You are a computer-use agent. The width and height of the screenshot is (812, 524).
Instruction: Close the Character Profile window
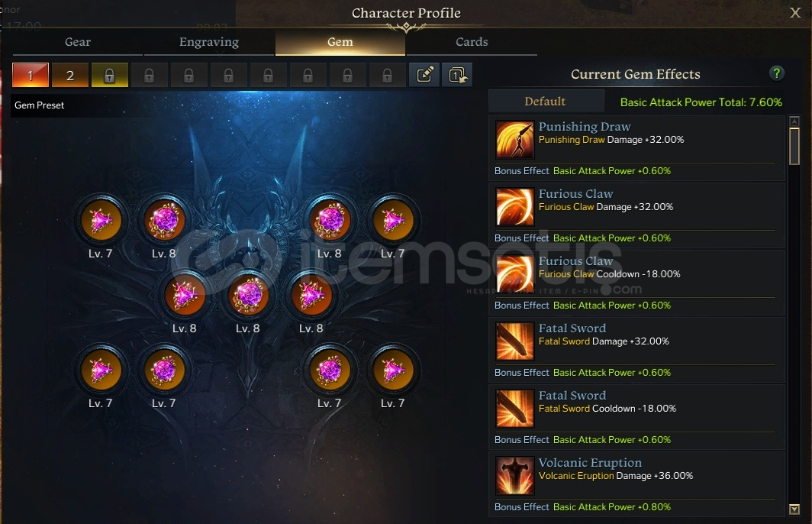(795, 12)
